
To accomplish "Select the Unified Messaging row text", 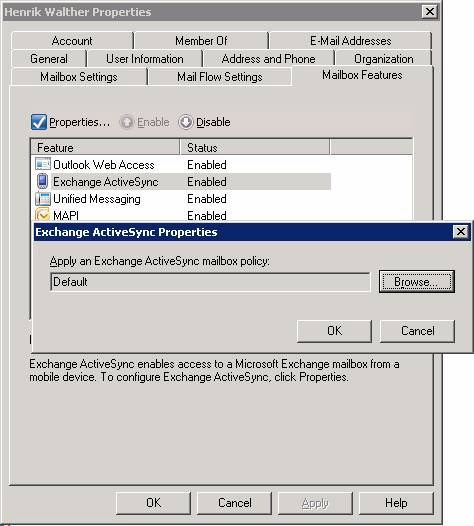I will pyautogui.click(x=97, y=199).
